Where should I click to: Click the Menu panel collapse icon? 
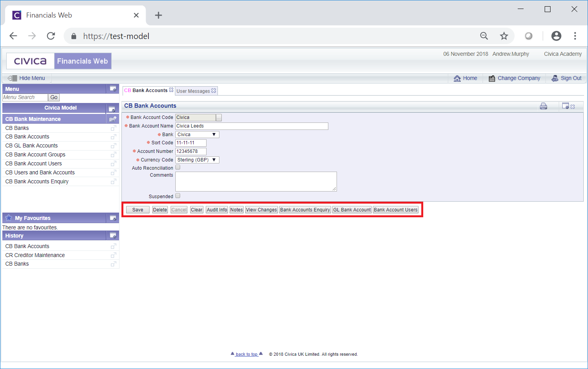pos(113,89)
